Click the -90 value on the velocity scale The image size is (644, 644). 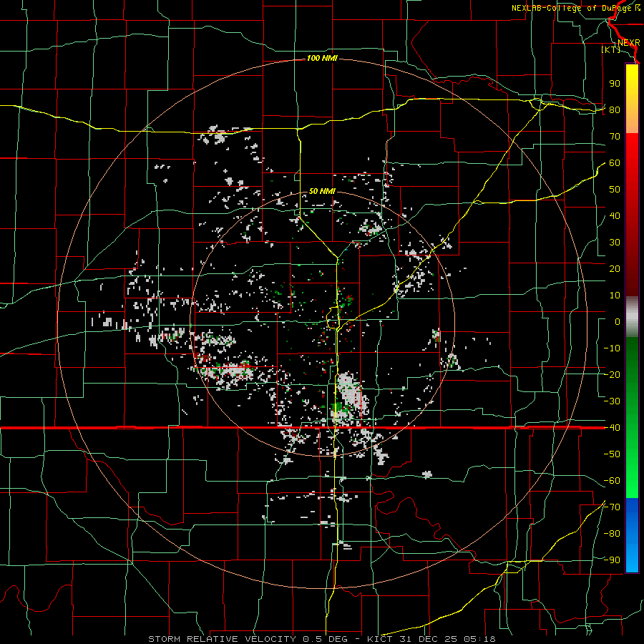point(612,560)
